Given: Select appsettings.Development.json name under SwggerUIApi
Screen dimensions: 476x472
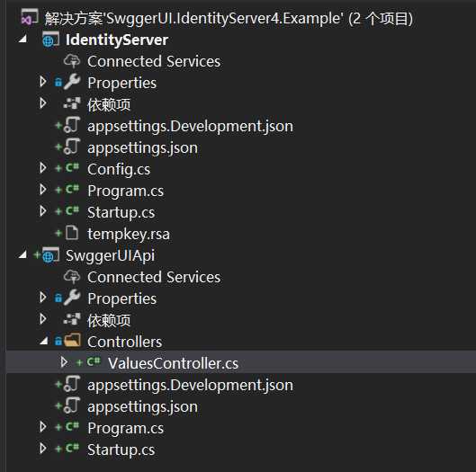Looking at the screenshot, I should click(x=191, y=386).
